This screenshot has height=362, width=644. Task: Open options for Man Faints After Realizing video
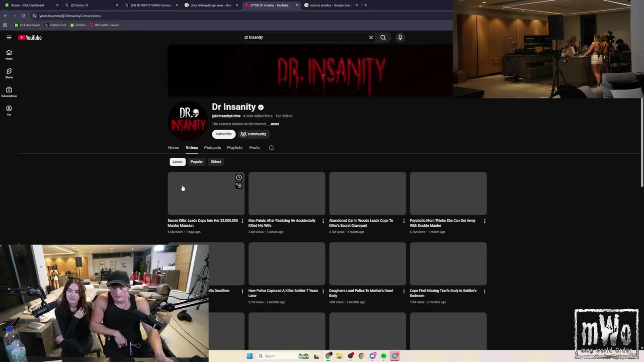[x=323, y=221]
